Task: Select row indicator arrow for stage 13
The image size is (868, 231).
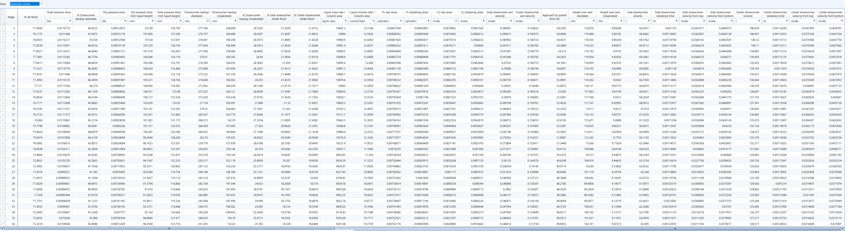Action: (x=3, y=92)
